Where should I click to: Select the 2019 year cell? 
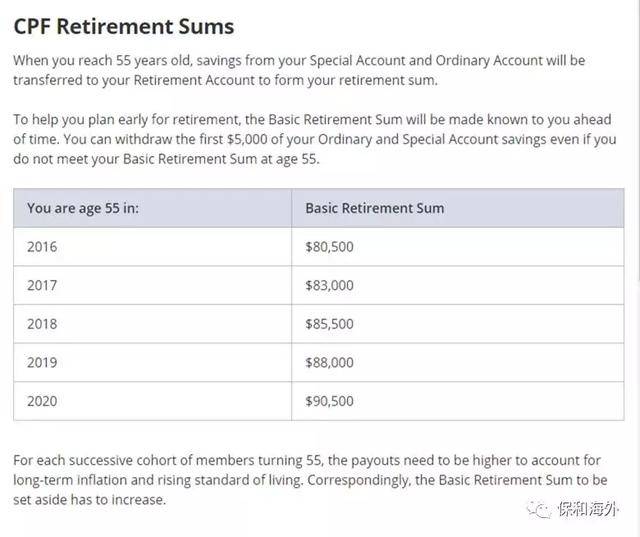(42, 363)
